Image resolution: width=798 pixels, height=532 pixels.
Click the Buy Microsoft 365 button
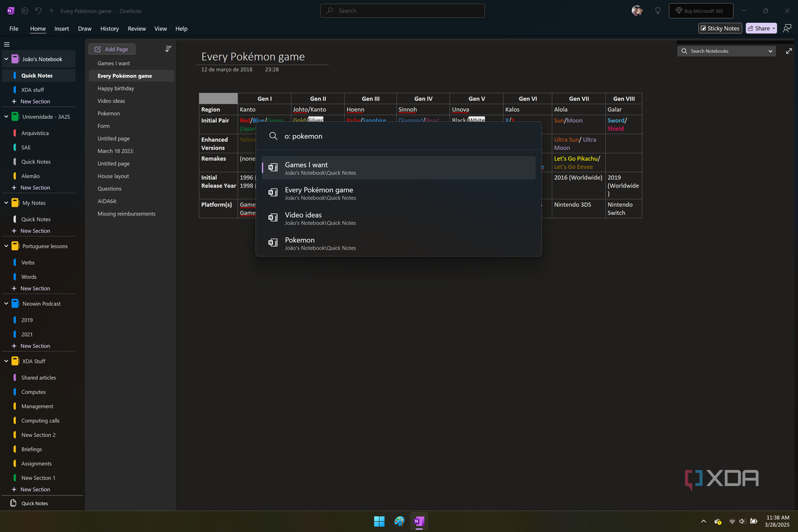701,11
